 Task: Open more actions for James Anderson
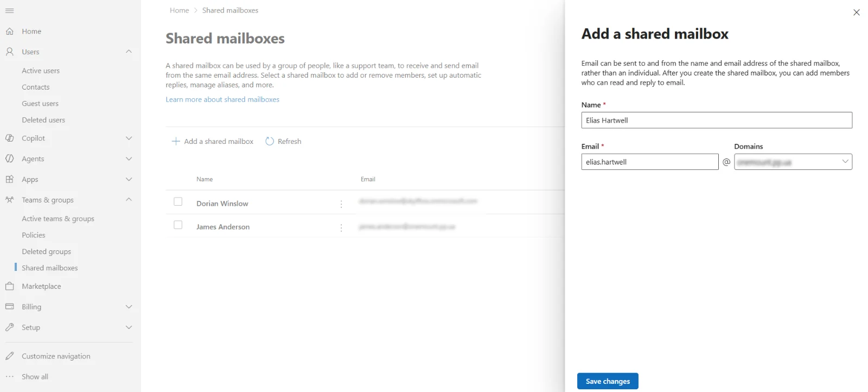pos(341,228)
